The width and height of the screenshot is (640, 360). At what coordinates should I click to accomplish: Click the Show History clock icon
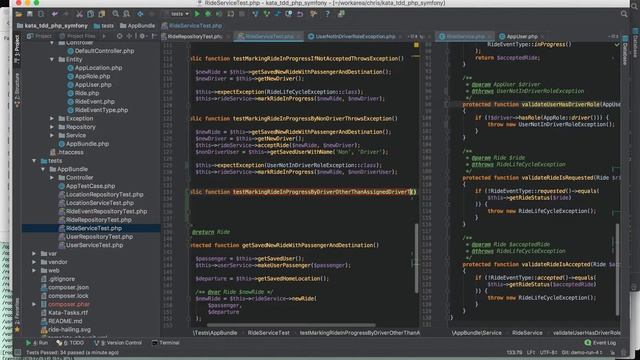pyautogui.click(x=289, y=14)
